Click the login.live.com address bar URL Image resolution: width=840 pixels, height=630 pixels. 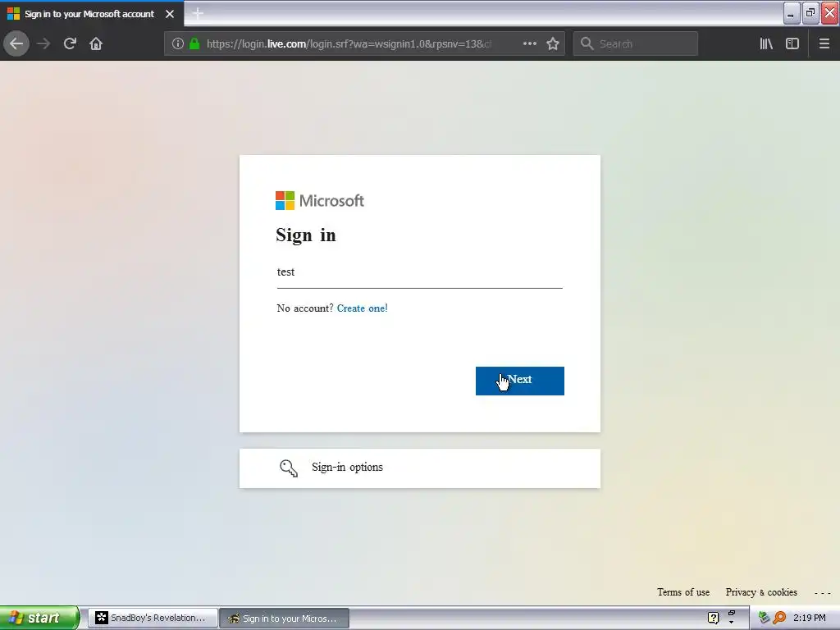pos(348,43)
